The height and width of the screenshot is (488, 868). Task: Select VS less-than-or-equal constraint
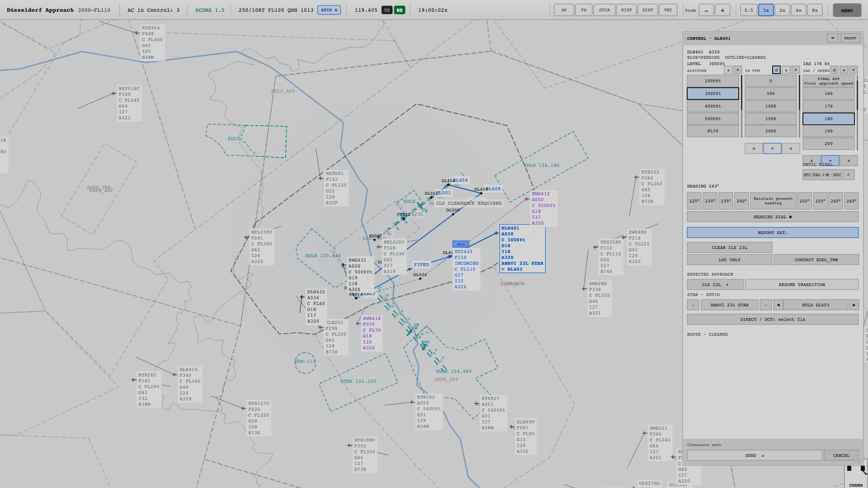[x=754, y=149]
